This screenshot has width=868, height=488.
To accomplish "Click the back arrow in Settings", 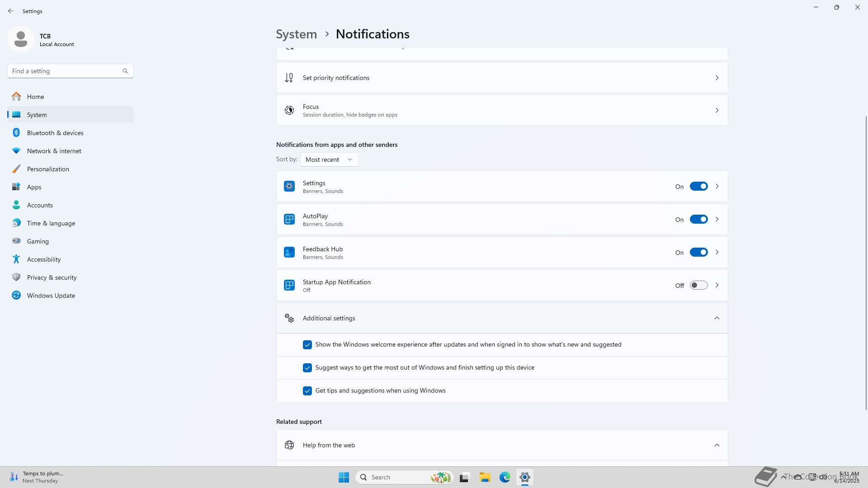I will pyautogui.click(x=11, y=11).
